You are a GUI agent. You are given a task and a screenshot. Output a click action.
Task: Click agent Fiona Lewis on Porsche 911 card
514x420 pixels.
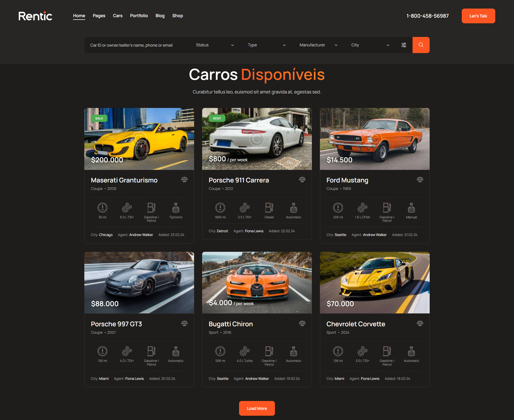point(254,231)
